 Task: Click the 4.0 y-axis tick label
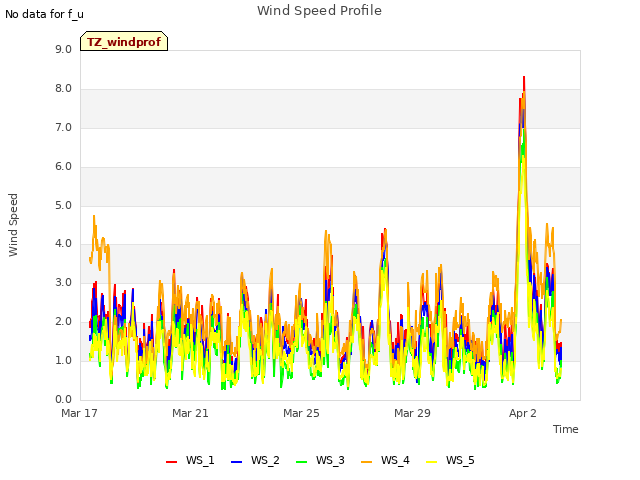pos(63,244)
